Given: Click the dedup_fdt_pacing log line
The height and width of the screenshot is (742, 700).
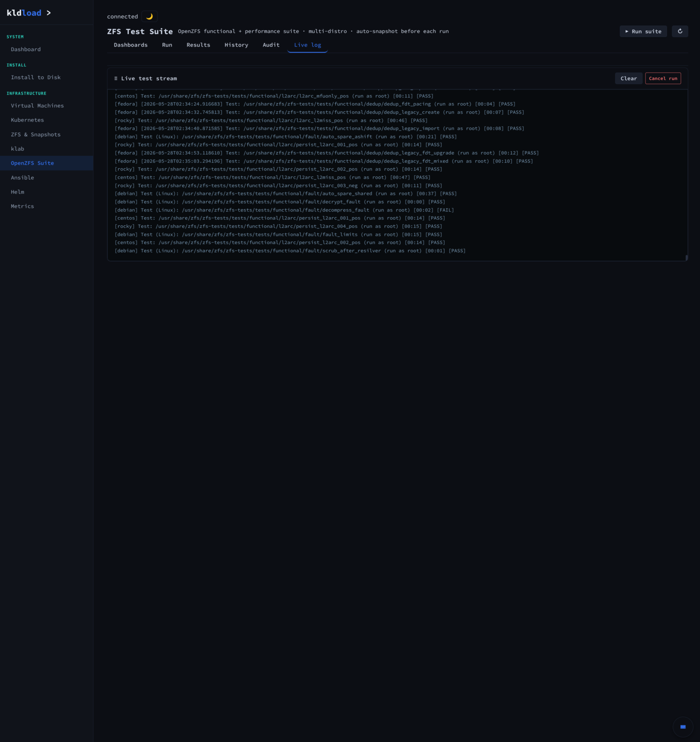Looking at the screenshot, I should pos(315,104).
